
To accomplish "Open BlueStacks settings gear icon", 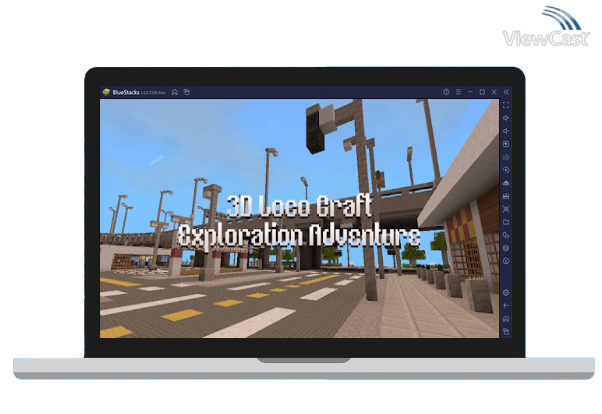I will [x=506, y=293].
